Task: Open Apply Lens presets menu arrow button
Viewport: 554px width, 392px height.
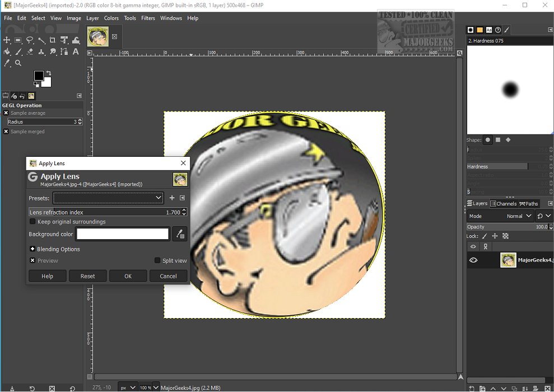Action: click(182, 198)
